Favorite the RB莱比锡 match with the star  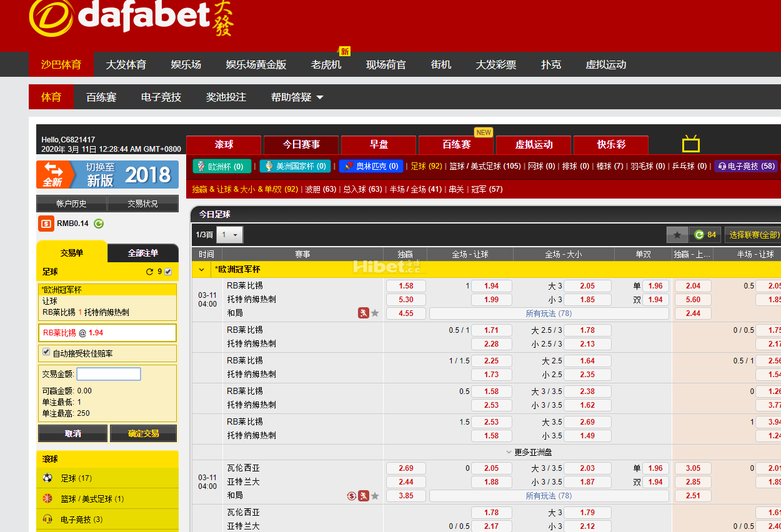click(375, 313)
